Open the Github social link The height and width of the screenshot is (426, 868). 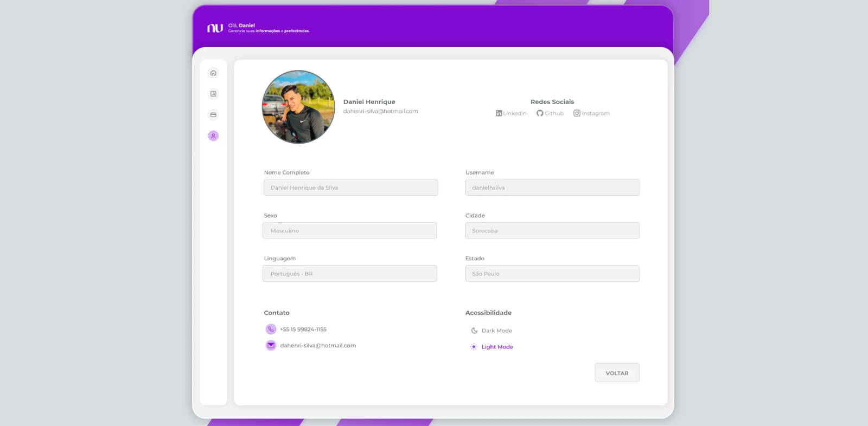tap(550, 113)
